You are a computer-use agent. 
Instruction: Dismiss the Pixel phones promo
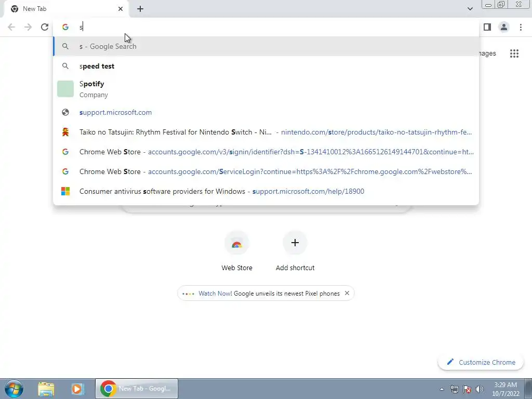point(347,293)
